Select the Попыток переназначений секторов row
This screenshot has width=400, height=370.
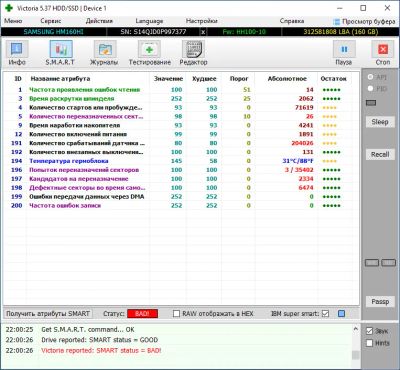(181, 170)
